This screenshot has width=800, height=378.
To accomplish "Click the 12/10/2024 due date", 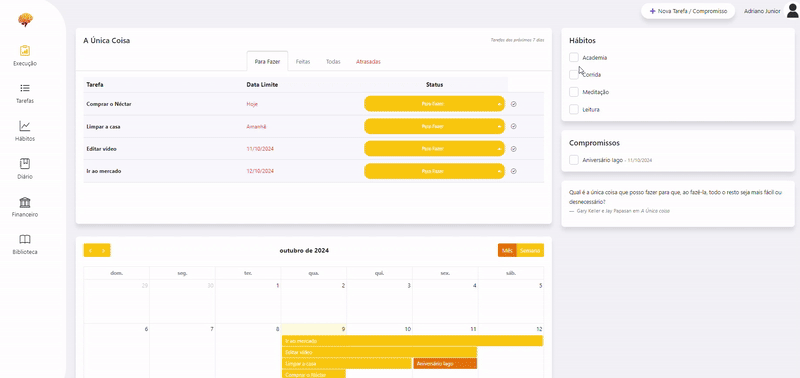I will click(x=260, y=171).
